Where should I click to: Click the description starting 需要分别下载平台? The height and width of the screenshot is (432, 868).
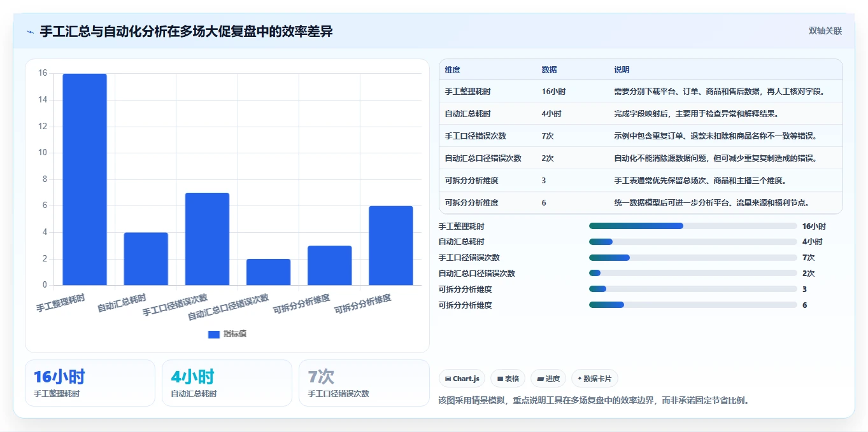[720, 92]
